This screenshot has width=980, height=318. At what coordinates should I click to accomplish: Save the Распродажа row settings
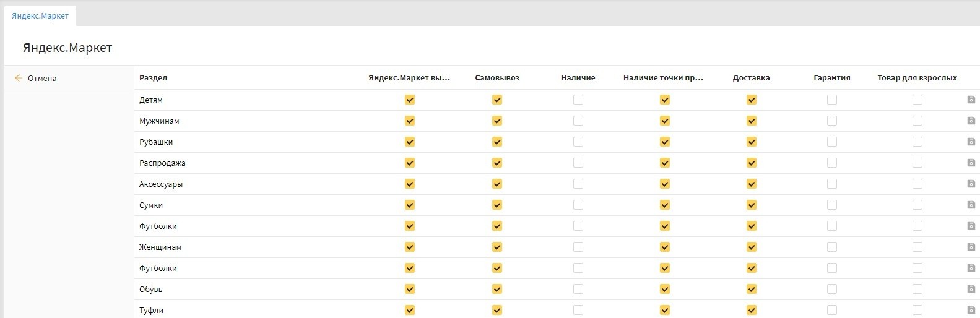pyautogui.click(x=971, y=163)
